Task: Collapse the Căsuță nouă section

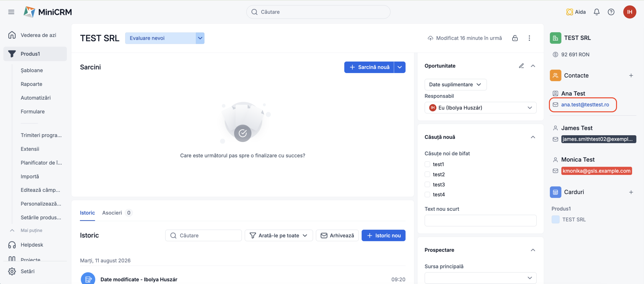Action: click(533, 137)
